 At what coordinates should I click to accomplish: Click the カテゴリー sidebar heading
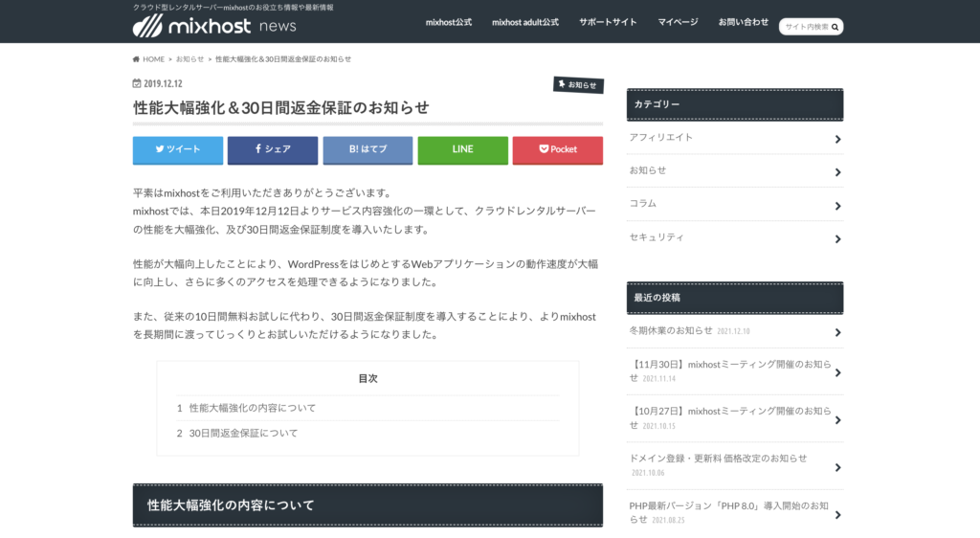pos(735,104)
